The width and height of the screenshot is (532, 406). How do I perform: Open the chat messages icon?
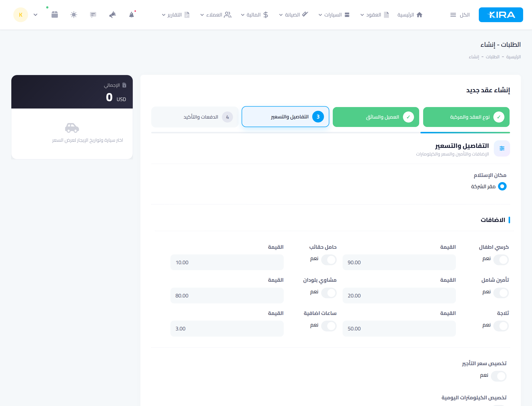point(93,15)
